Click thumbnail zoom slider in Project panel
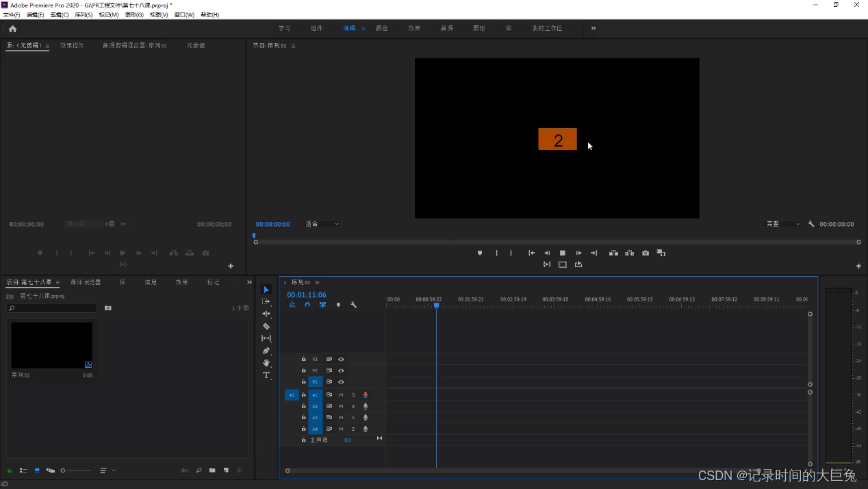868x489 pixels. (x=75, y=471)
